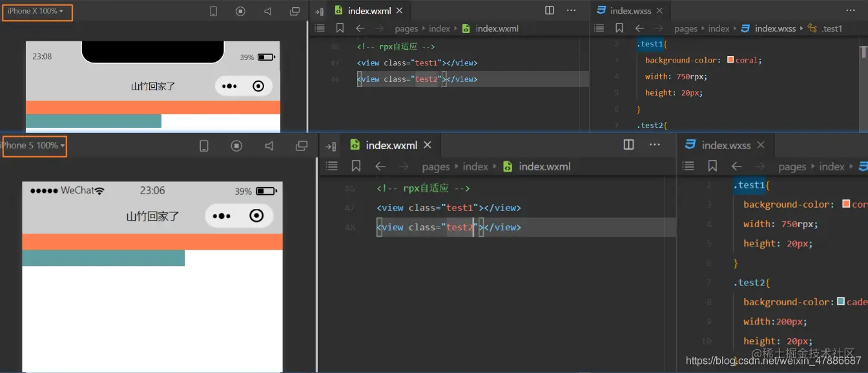Click outline list icon in iPhone 5 wxss breadcrumb bar
The image size is (868, 373).
click(x=688, y=166)
